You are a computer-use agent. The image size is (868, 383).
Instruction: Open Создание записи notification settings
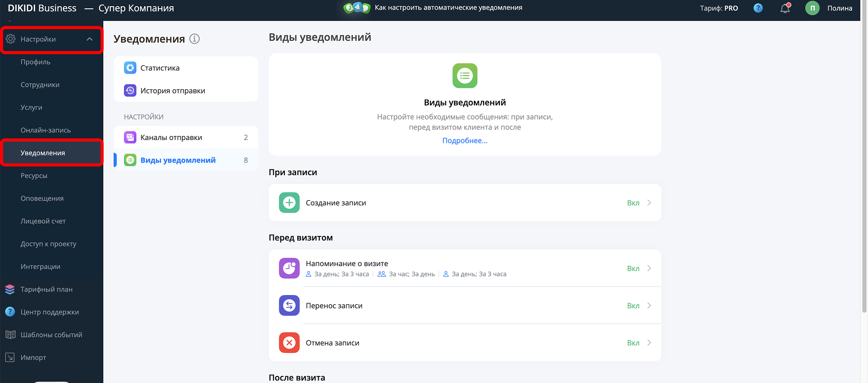pos(465,203)
